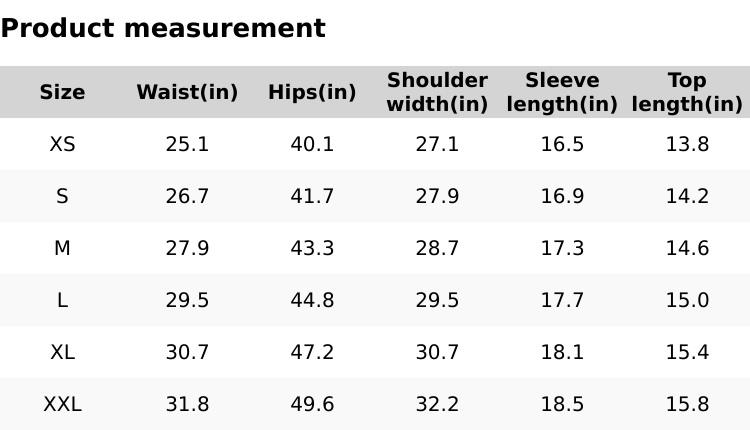Click the S size row label
This screenshot has height=430, width=750.
pyautogui.click(x=62, y=196)
